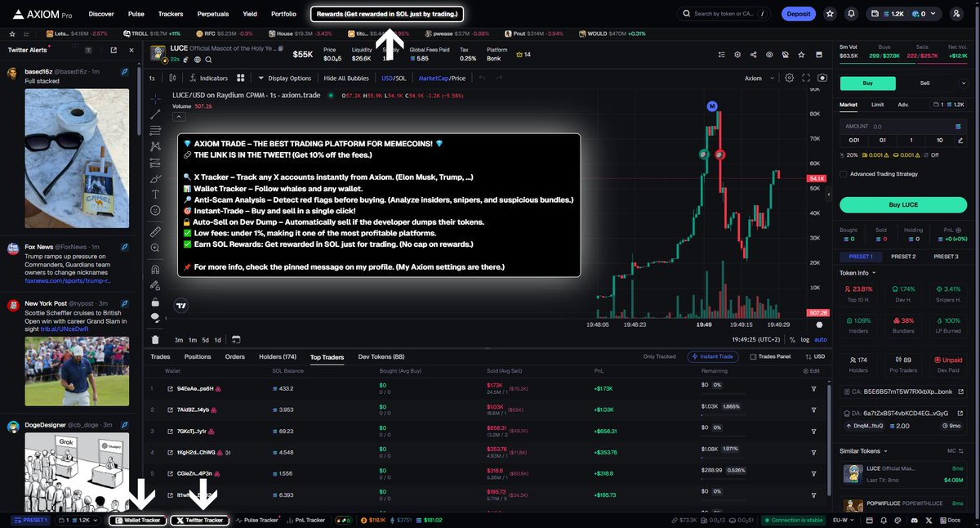Viewport: 980px width, 528px height.
Task: Toggle the Trades Panel option
Action: pyautogui.click(x=769, y=356)
